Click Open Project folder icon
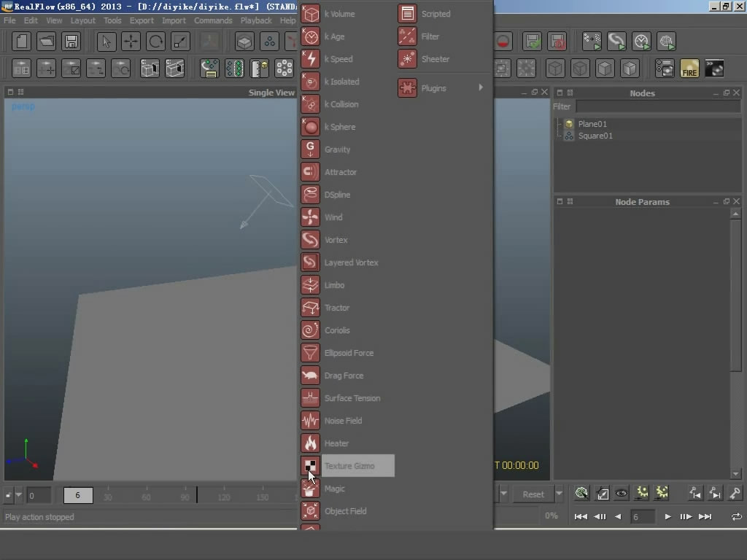Screen dimensions: 747x560 coord(46,42)
